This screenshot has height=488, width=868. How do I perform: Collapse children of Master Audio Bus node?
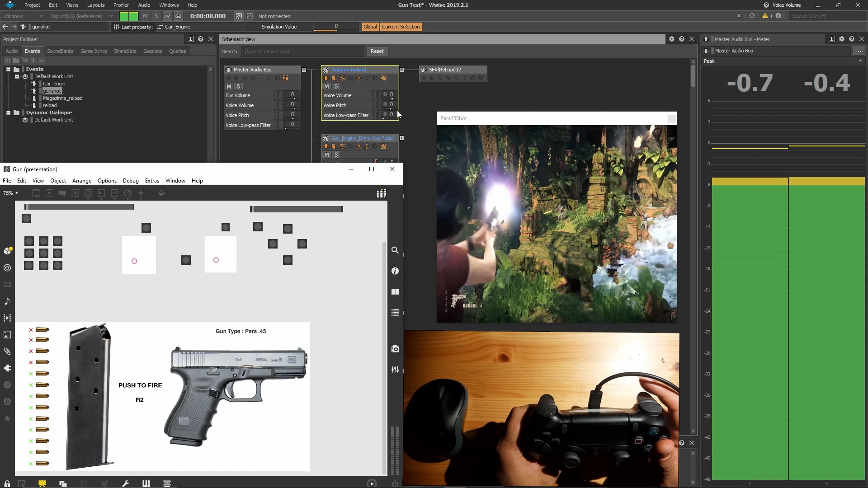click(x=304, y=70)
